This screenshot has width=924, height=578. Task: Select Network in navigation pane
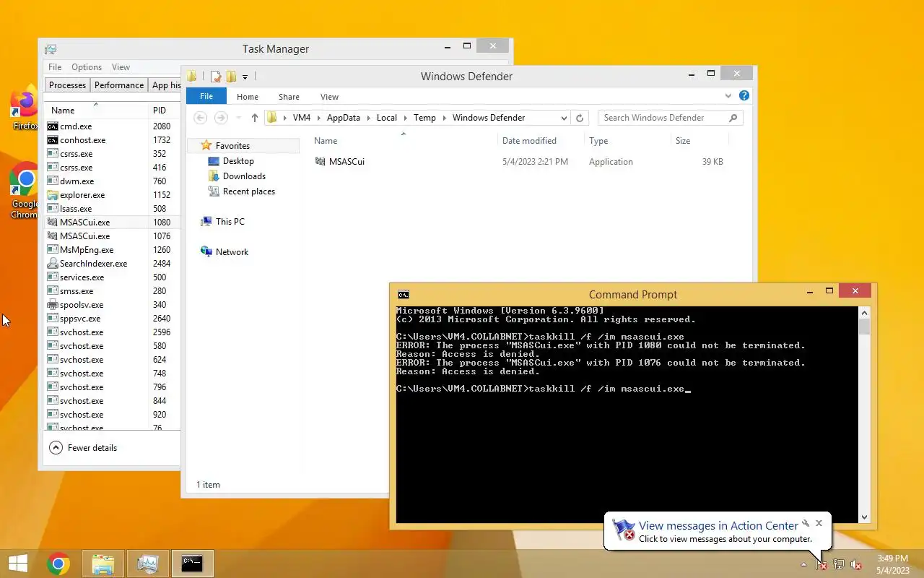tap(232, 252)
